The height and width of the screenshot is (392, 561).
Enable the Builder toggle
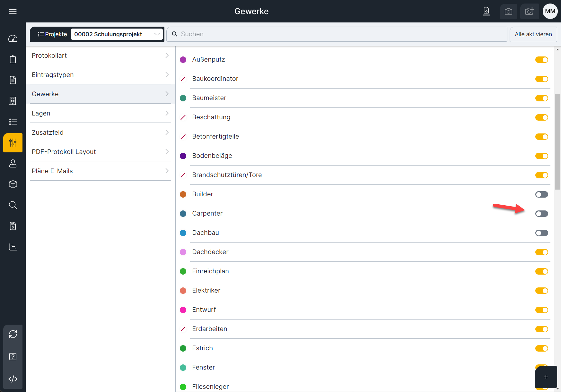tap(542, 194)
